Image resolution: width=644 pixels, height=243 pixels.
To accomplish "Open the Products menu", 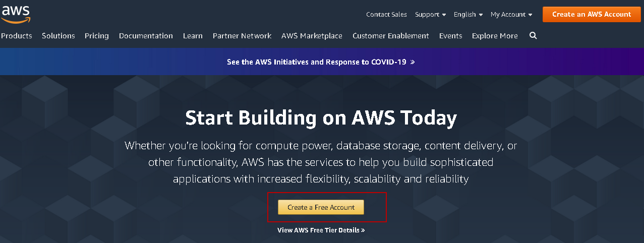I will click(17, 36).
